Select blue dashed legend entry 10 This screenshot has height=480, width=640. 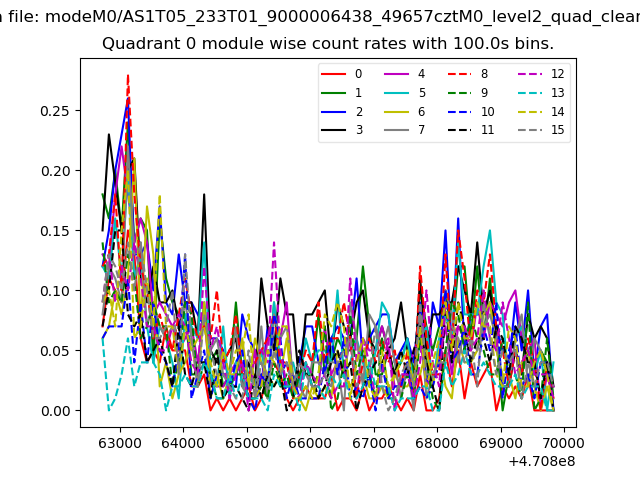click(468, 112)
